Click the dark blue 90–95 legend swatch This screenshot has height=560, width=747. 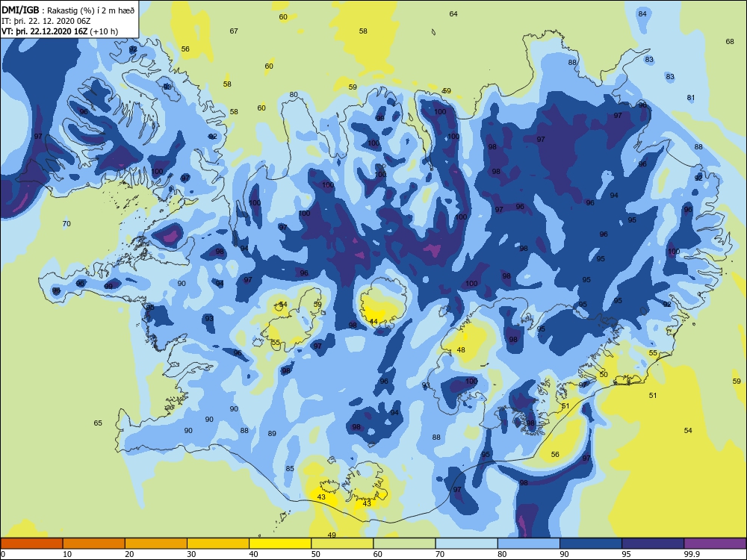point(591,544)
